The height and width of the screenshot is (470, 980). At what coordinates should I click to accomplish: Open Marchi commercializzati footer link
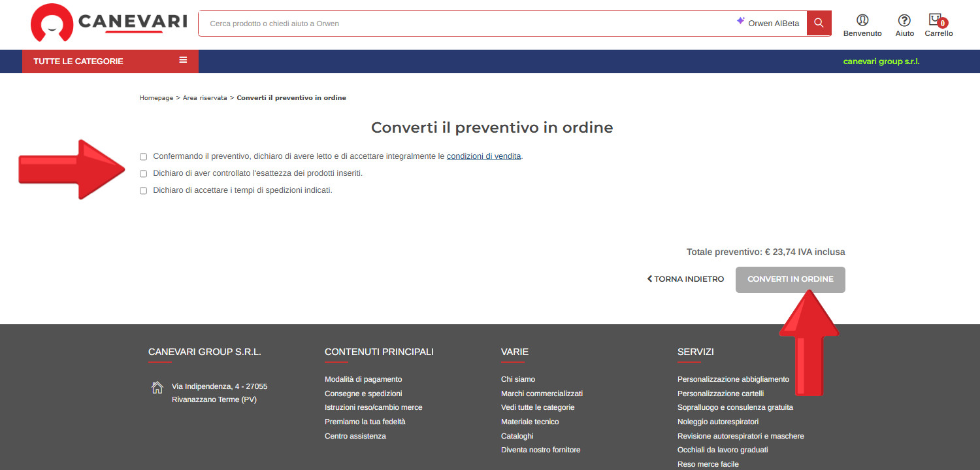[x=542, y=394]
